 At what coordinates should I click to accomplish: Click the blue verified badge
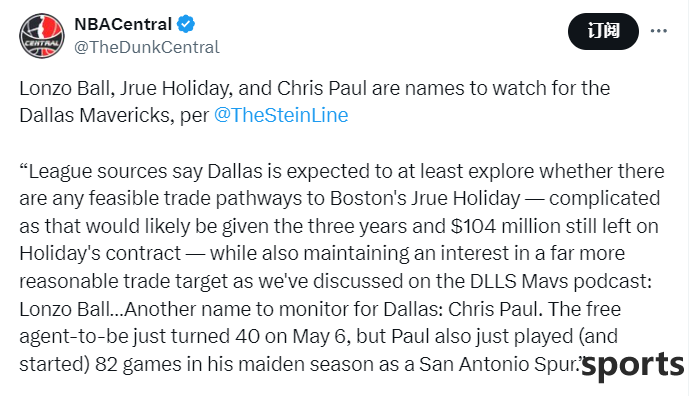coord(186,24)
